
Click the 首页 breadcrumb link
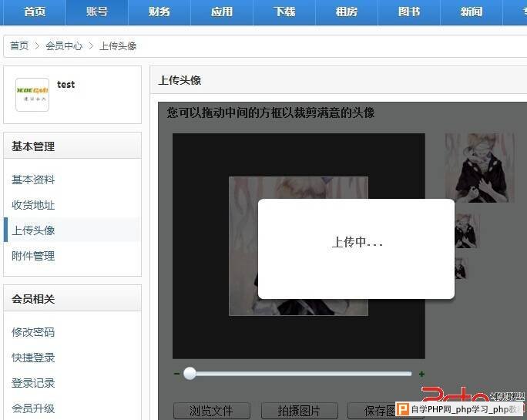19,45
